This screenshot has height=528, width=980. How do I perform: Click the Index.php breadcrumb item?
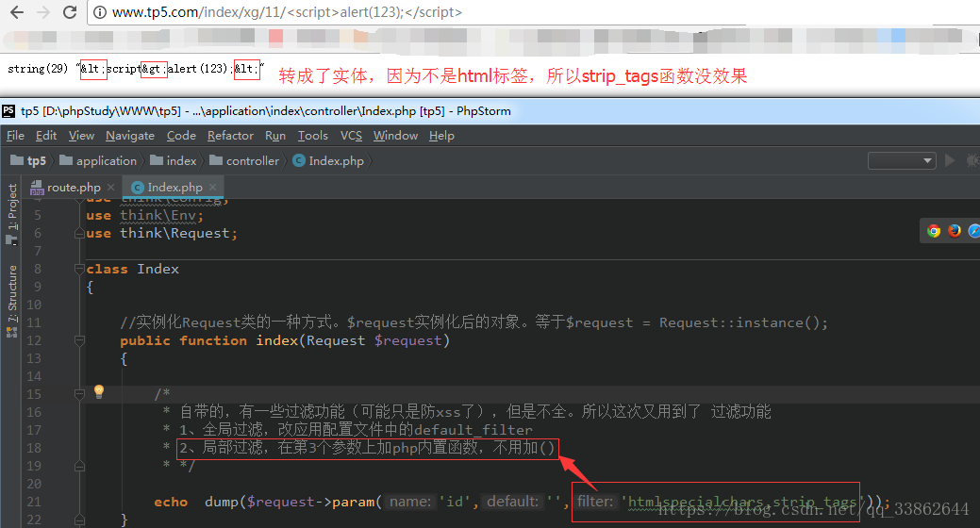tap(328, 160)
